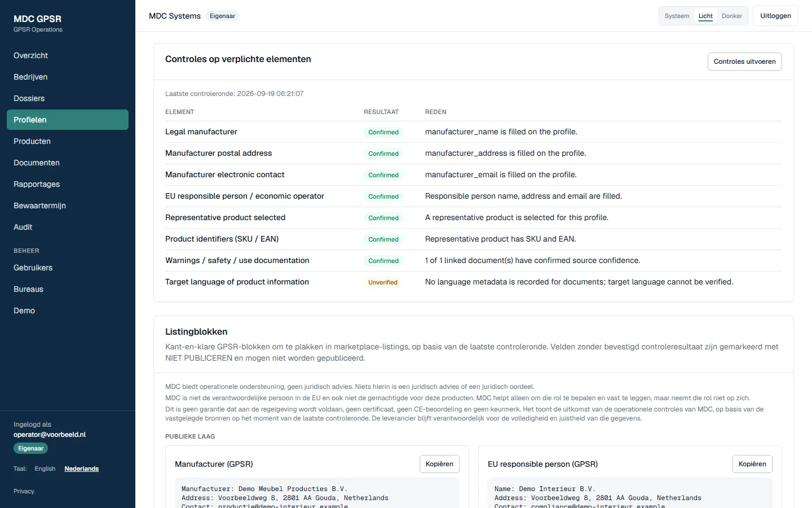Select the Profielen sidebar item
The width and height of the screenshot is (812, 508).
click(68, 120)
